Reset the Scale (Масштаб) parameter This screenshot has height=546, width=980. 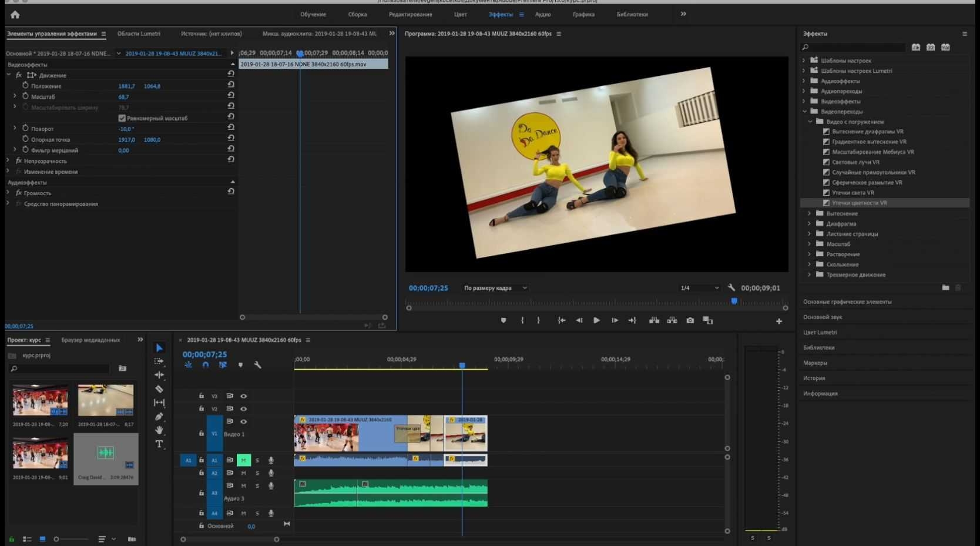pos(231,95)
